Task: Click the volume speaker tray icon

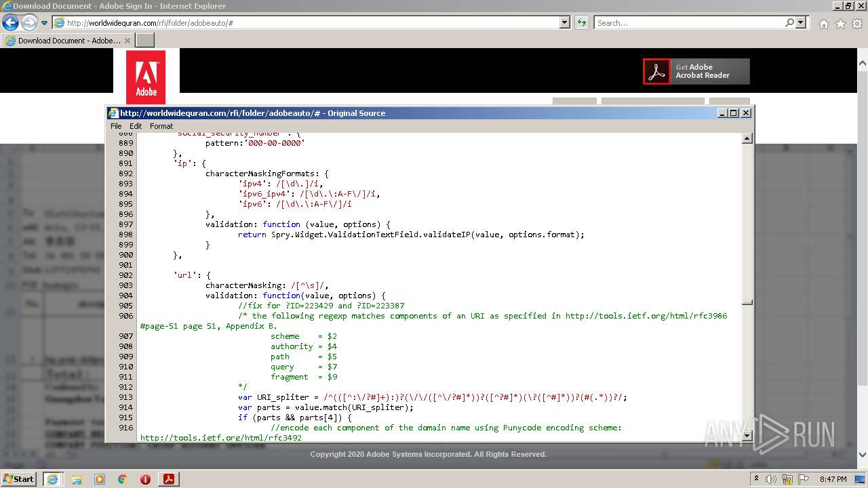Action: click(x=770, y=479)
